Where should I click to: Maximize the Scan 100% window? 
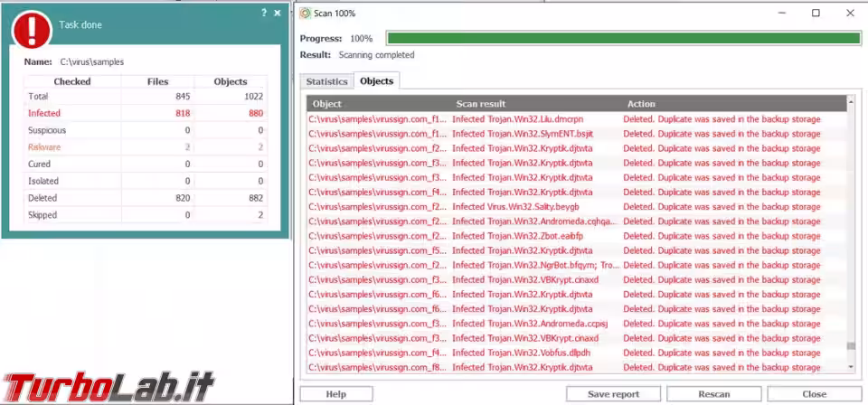pyautogui.click(x=816, y=13)
